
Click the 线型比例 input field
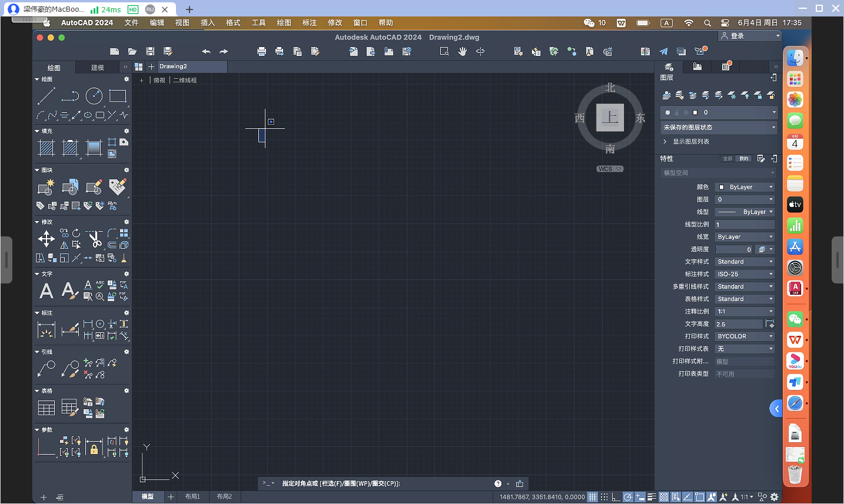(x=745, y=225)
